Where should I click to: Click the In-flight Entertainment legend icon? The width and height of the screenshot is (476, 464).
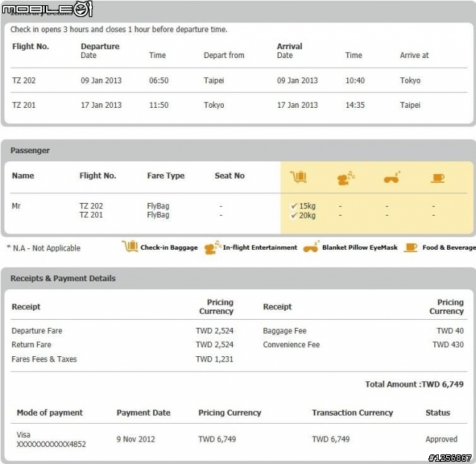(x=213, y=248)
